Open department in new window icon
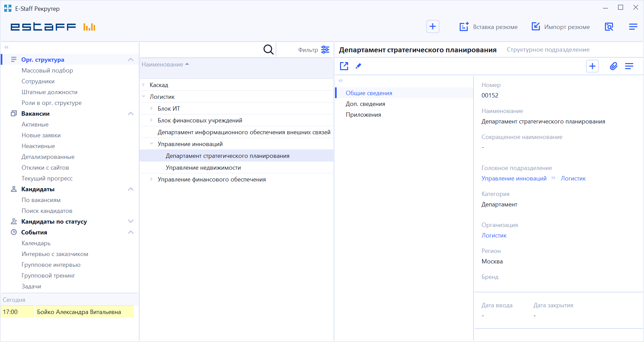This screenshot has height=342, width=644. point(344,66)
